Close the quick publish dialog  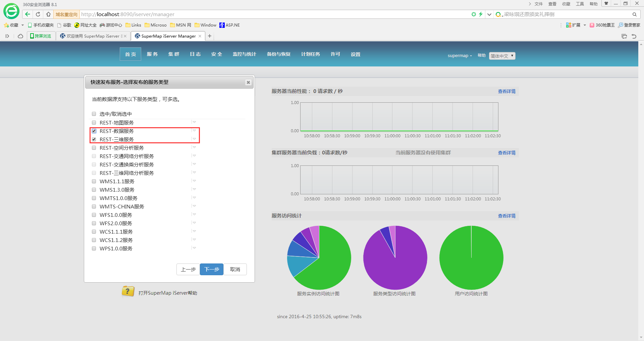(x=248, y=82)
